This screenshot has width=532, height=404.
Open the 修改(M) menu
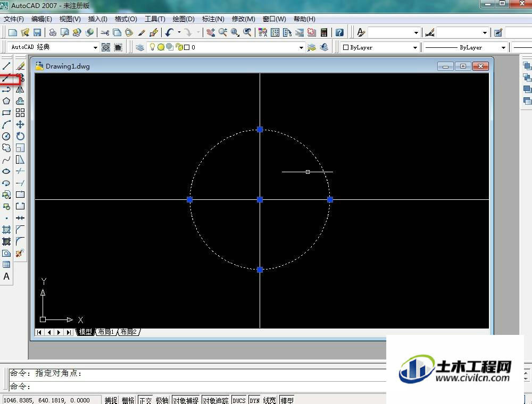click(x=244, y=19)
